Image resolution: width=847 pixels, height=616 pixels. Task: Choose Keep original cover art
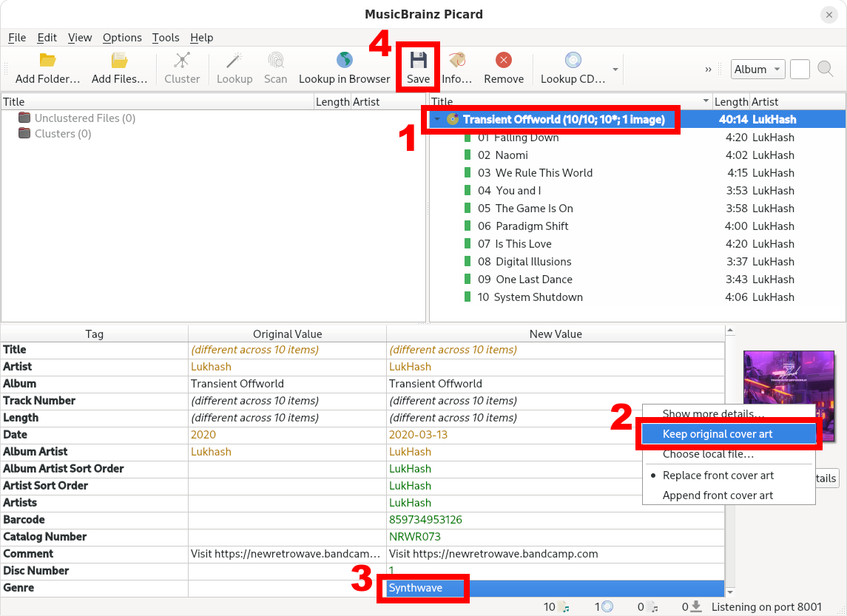click(x=718, y=434)
